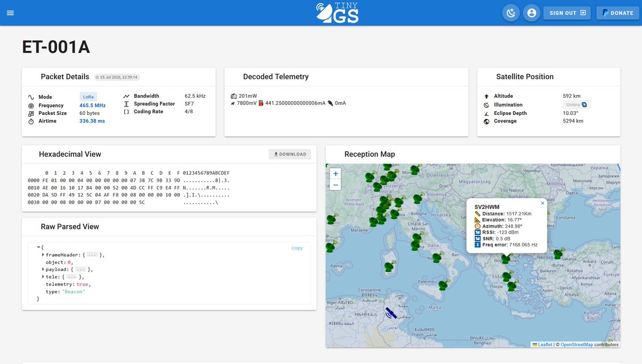Open the hamburger navigation menu
This screenshot has width=642, height=364.
point(10,13)
